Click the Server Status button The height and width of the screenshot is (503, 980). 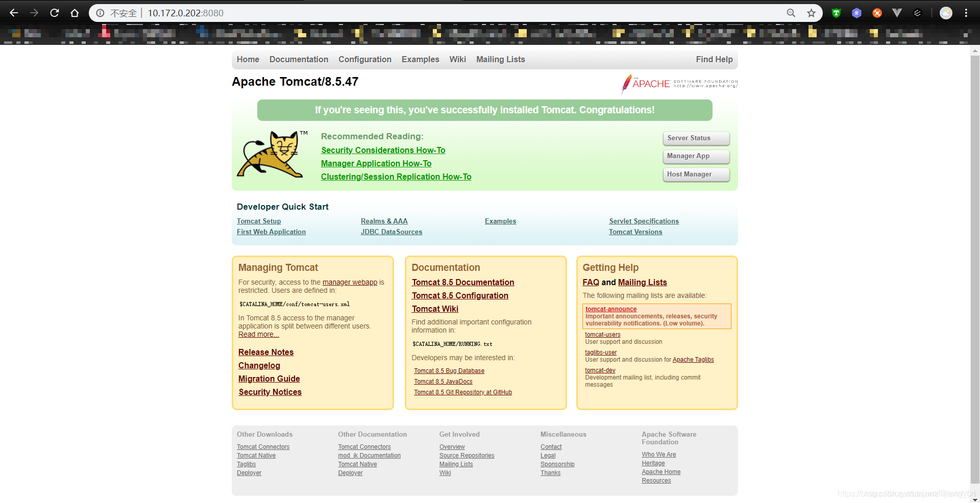click(696, 138)
